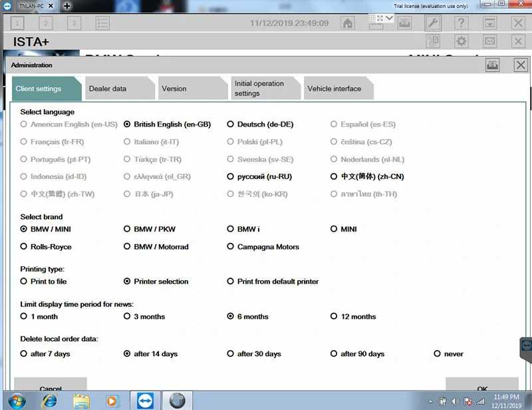Delete order data after 7 days
The width and height of the screenshot is (532, 410).
coord(45,354)
